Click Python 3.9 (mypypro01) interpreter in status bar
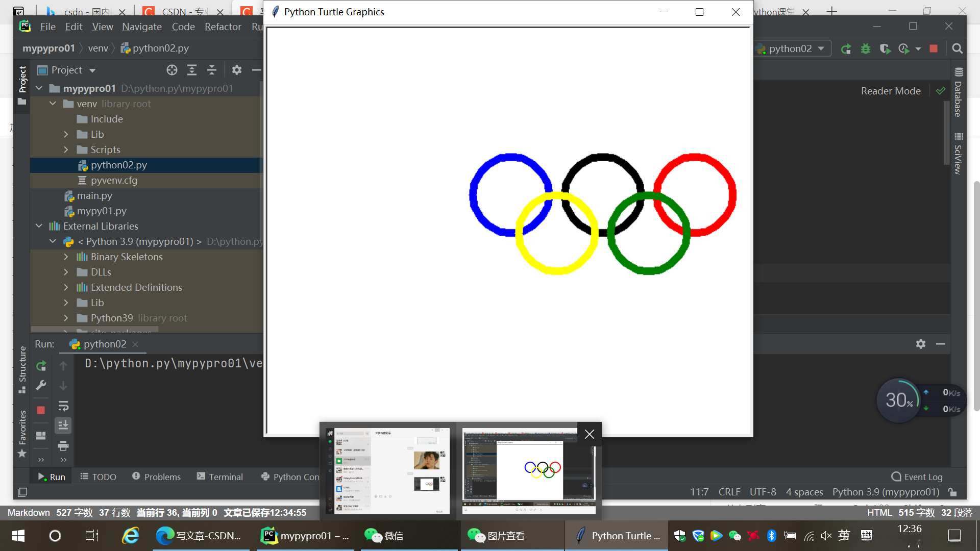The image size is (980, 551). click(886, 492)
